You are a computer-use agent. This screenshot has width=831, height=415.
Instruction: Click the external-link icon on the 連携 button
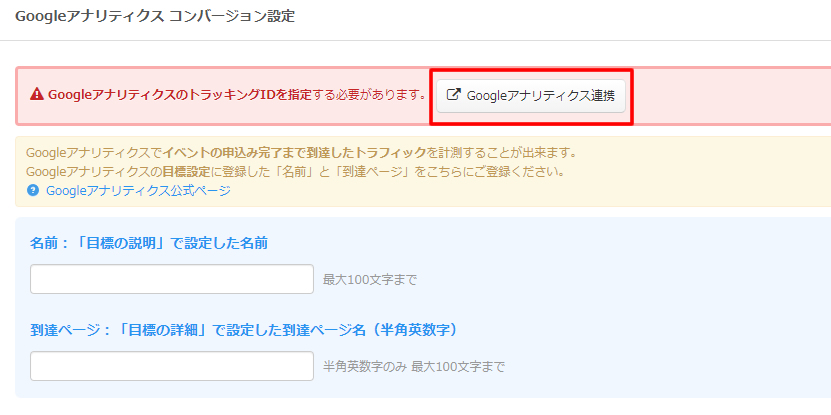(x=453, y=96)
